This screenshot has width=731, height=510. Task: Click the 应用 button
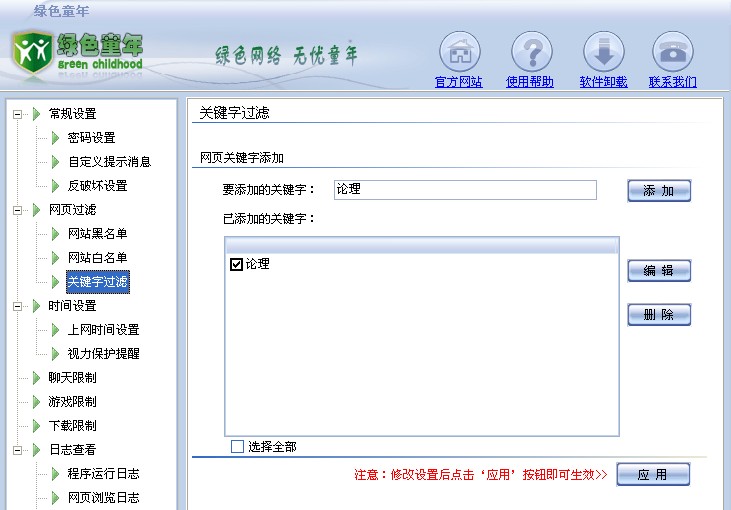coord(653,475)
